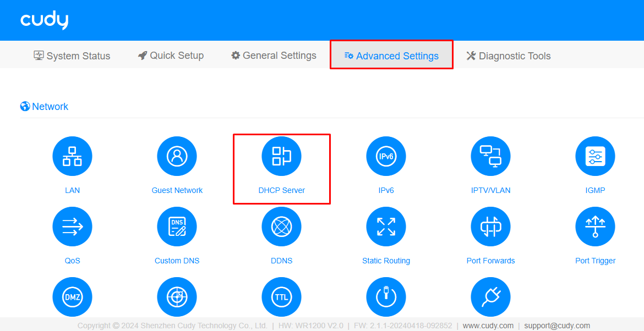Image resolution: width=644 pixels, height=331 pixels.
Task: Open the Custom DNS icon
Action: click(x=177, y=227)
